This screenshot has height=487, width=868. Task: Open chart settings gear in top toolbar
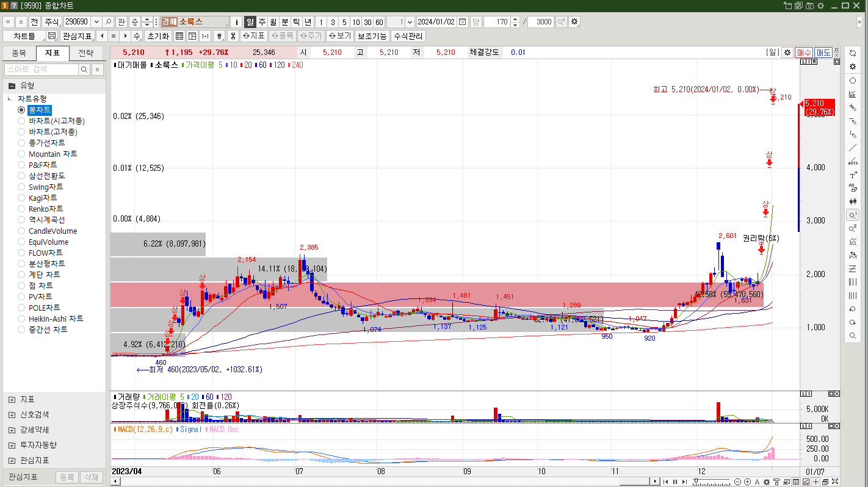click(574, 22)
